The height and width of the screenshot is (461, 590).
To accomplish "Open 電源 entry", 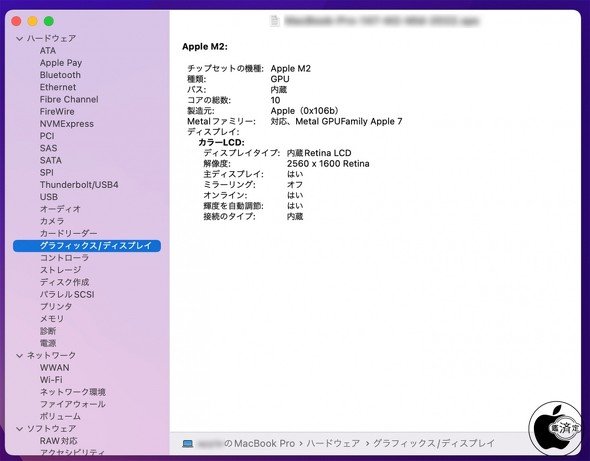I will point(48,343).
